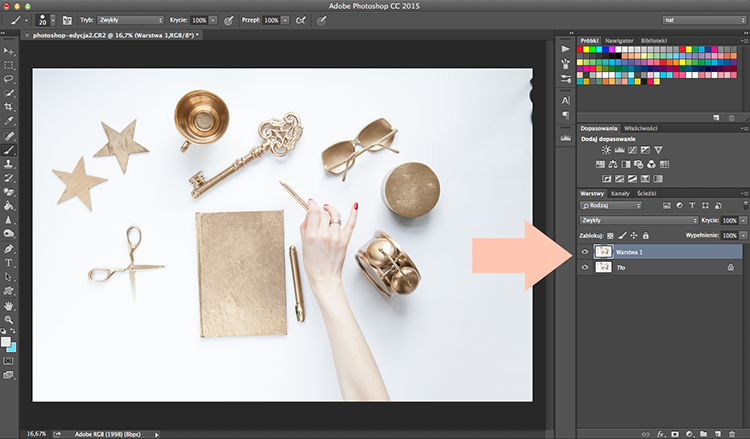Select the Crop tool
The image size is (750, 439).
pyautogui.click(x=9, y=107)
